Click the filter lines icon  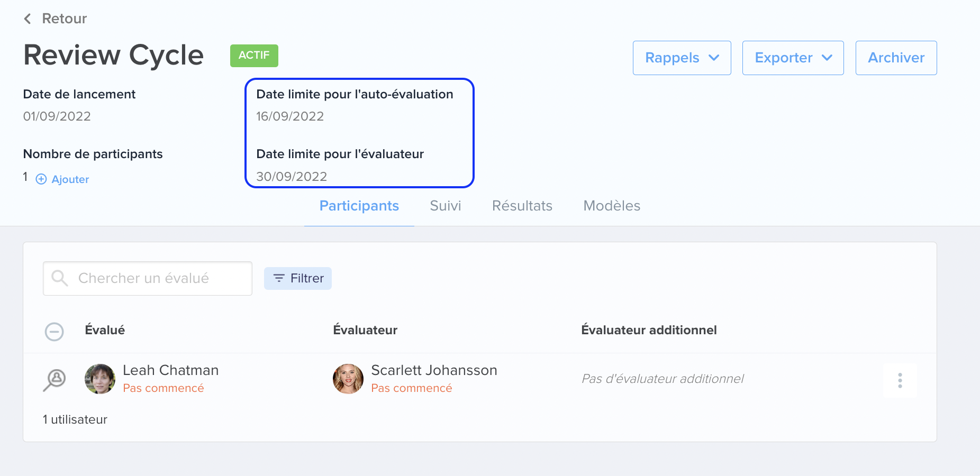click(x=279, y=278)
